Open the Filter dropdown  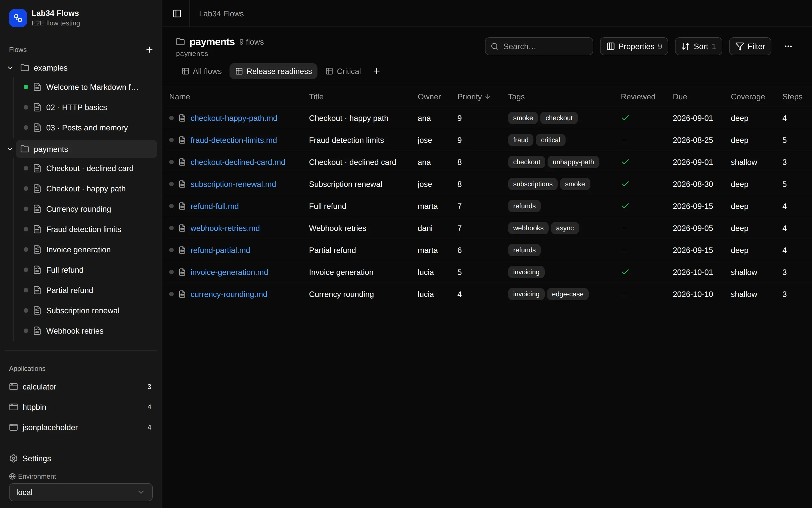(x=750, y=46)
